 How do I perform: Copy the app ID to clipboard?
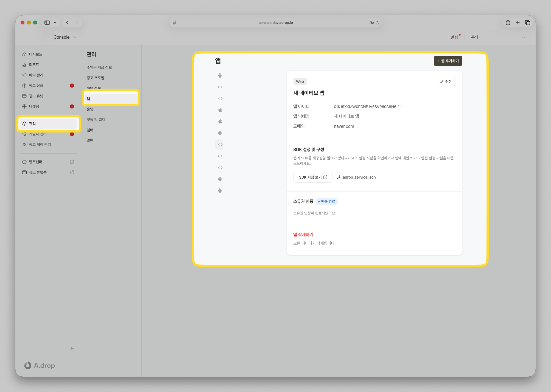(400, 107)
